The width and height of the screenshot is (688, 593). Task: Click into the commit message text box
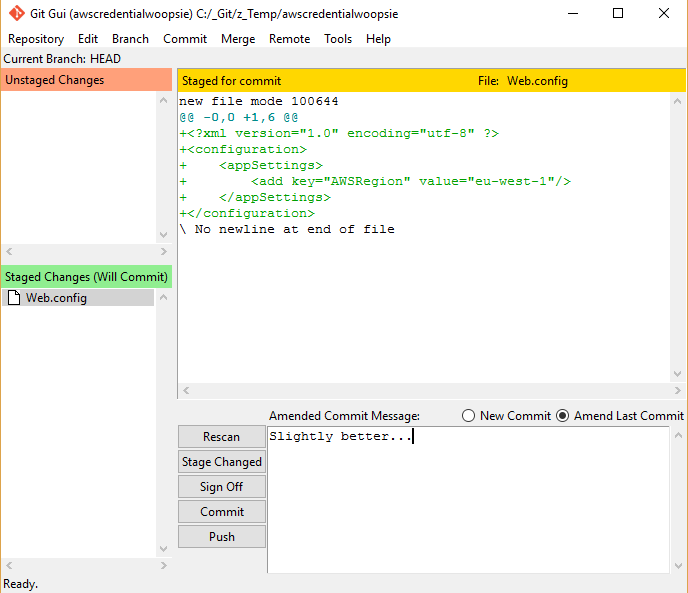click(x=468, y=500)
